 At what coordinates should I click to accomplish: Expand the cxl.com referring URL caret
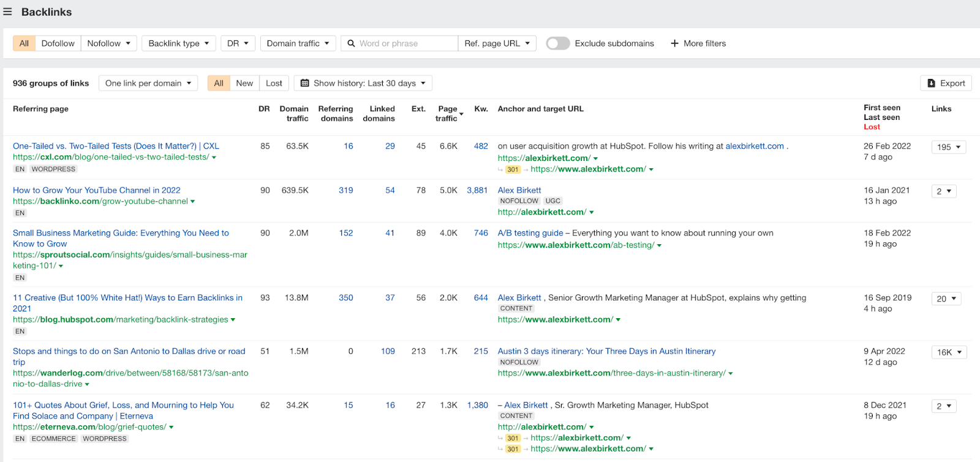(214, 157)
